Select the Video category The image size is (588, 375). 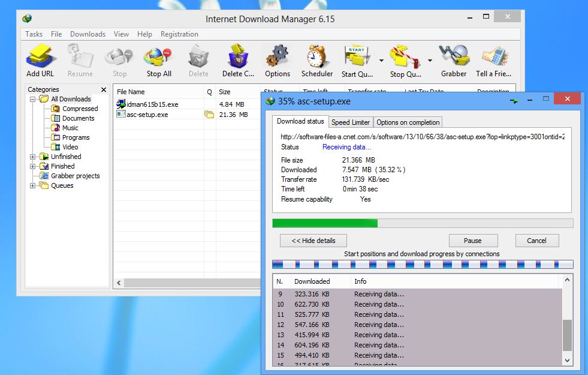[x=70, y=147]
